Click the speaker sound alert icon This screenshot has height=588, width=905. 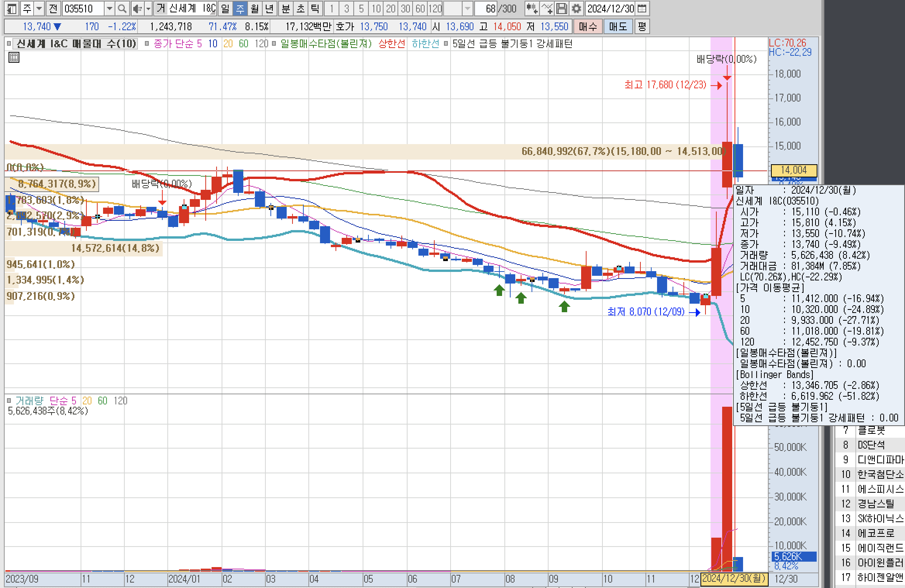click(x=137, y=9)
